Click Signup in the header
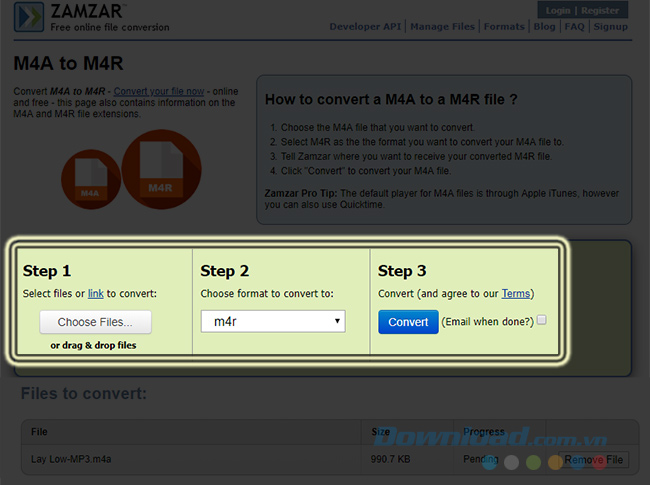The width and height of the screenshot is (650, 485). click(611, 27)
